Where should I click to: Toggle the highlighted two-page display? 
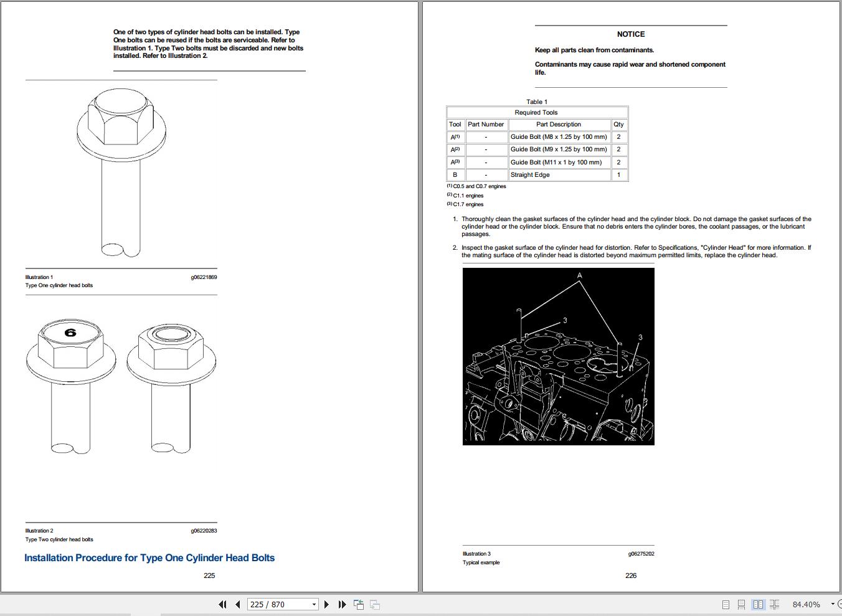(x=758, y=604)
